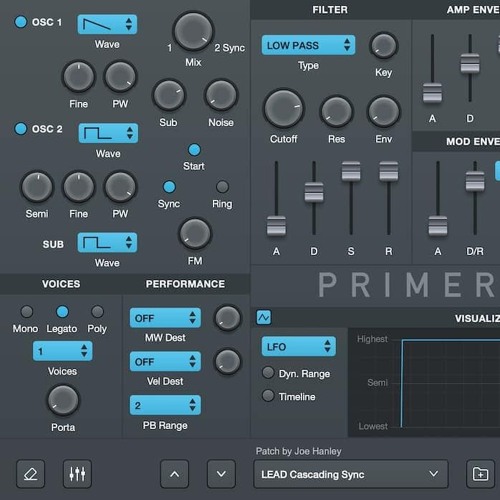
Task: Open the LOW PASS filter Type dropdown
Action: (308, 45)
